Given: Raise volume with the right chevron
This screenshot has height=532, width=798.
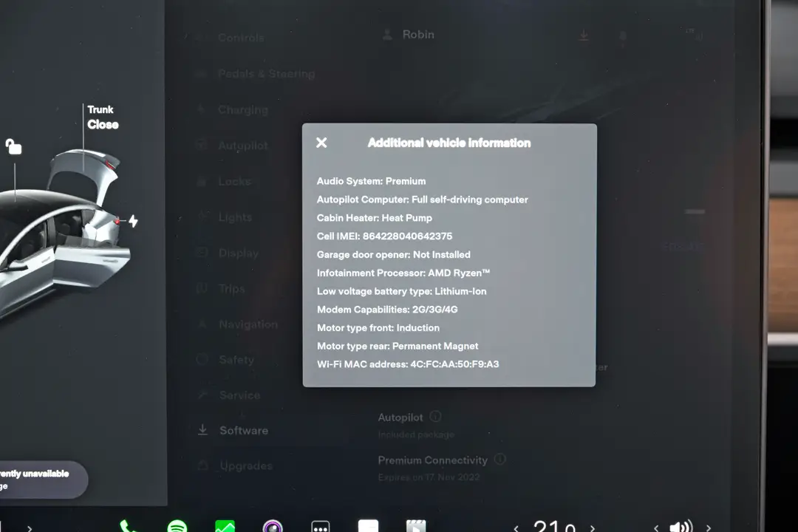Looking at the screenshot, I should (x=708, y=528).
